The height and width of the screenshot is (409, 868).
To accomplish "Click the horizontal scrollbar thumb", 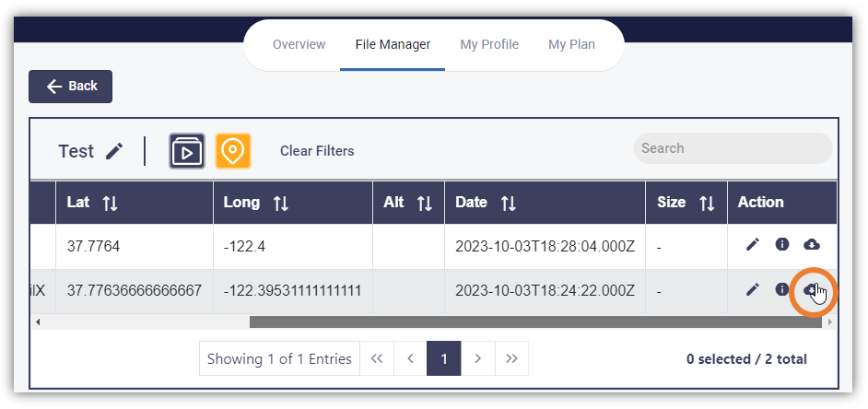I will [x=535, y=321].
